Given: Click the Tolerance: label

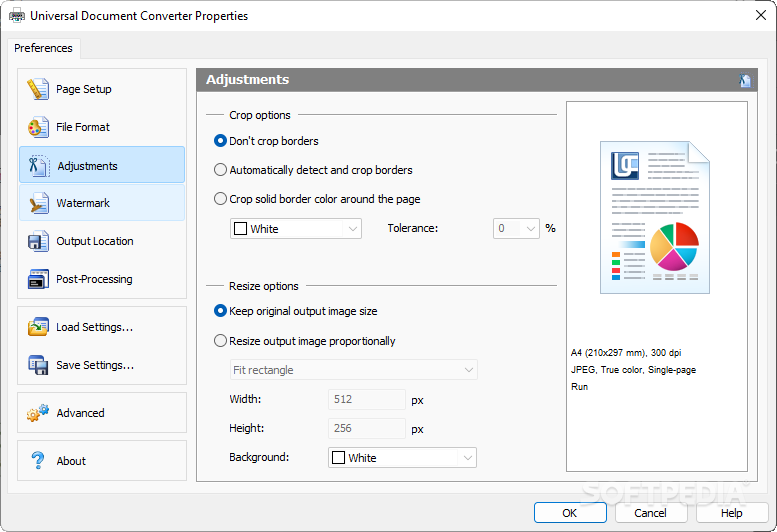Looking at the screenshot, I should click(x=413, y=228).
